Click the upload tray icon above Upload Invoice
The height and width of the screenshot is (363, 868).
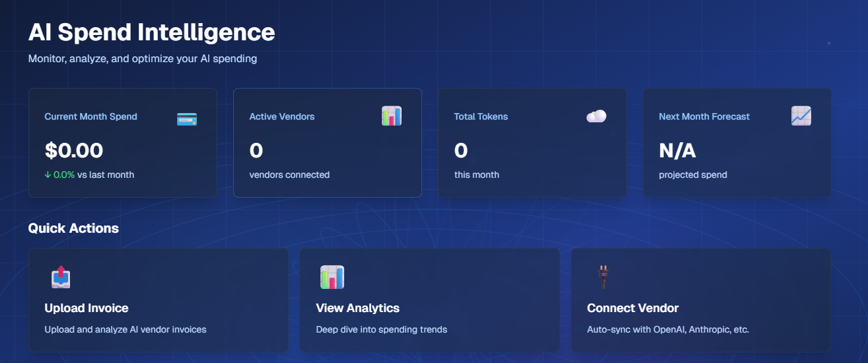tap(60, 277)
